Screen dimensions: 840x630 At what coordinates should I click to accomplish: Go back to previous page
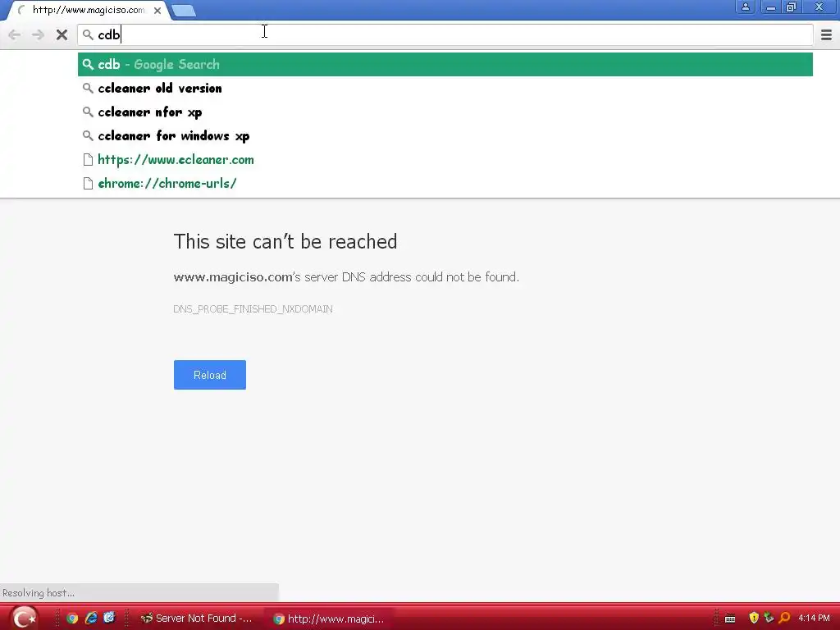click(x=15, y=35)
